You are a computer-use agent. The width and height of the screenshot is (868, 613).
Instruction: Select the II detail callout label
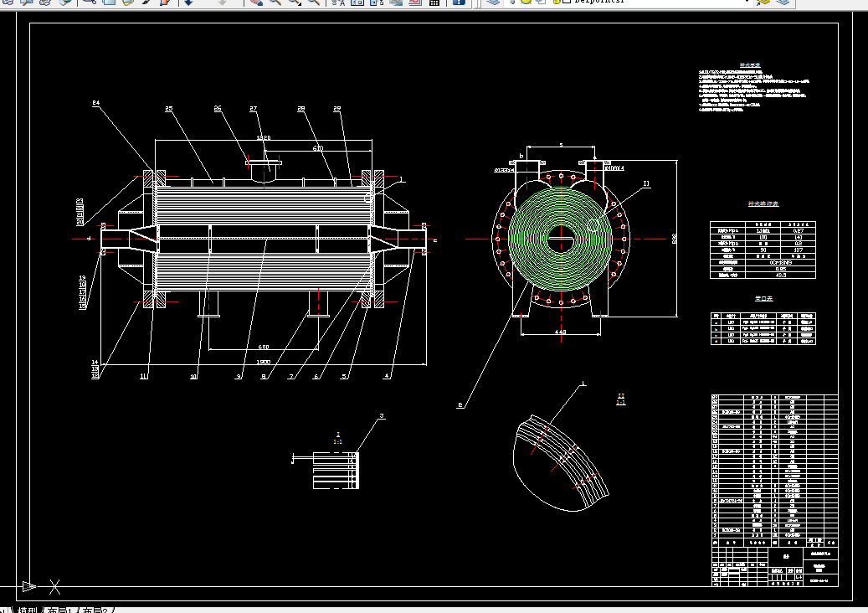(x=646, y=183)
